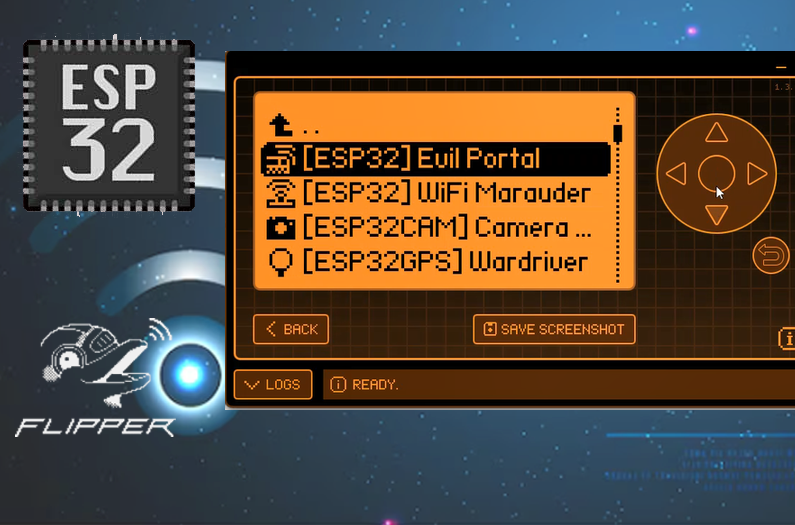This screenshot has height=525, width=795.
Task: Click the Wardriver location pin icon
Action: tap(280, 262)
